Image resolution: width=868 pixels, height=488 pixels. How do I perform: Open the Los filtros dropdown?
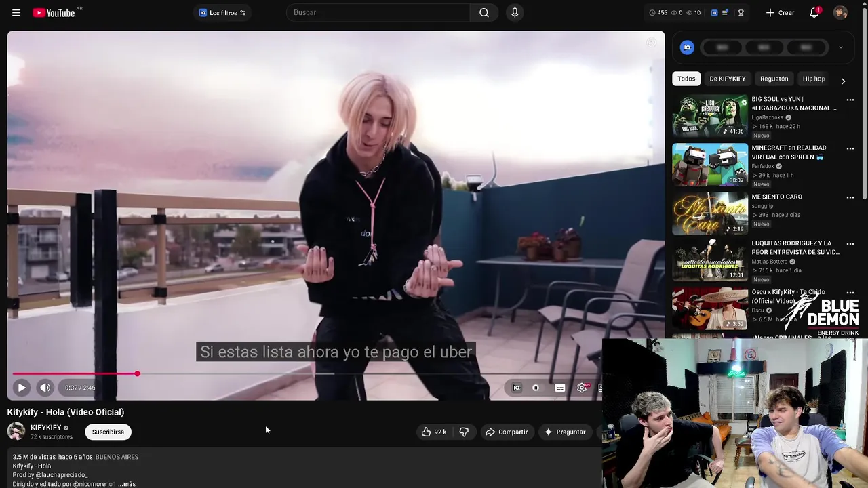[x=222, y=12]
